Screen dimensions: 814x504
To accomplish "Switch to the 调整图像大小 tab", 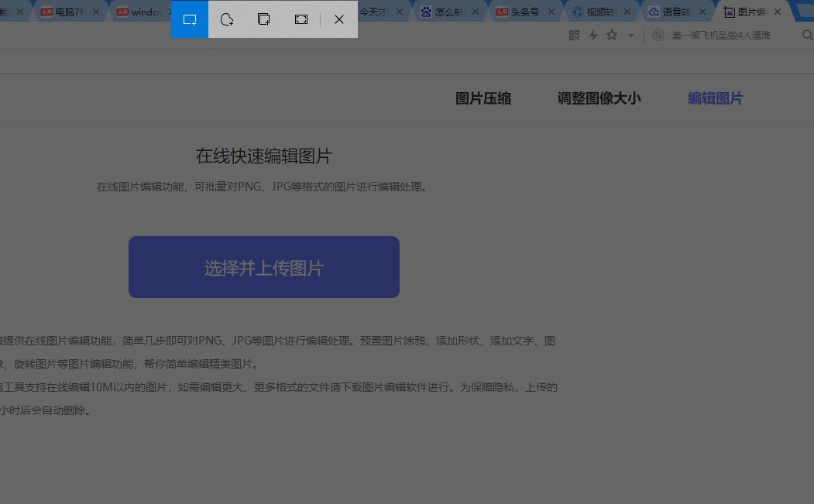I will coord(599,98).
